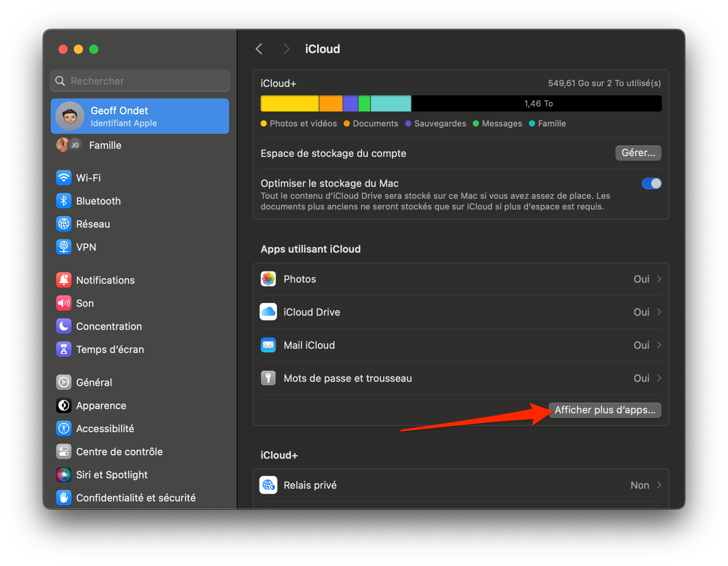This screenshot has width=728, height=566.
Task: Click the Relais privé globe icon
Action: pyautogui.click(x=268, y=485)
